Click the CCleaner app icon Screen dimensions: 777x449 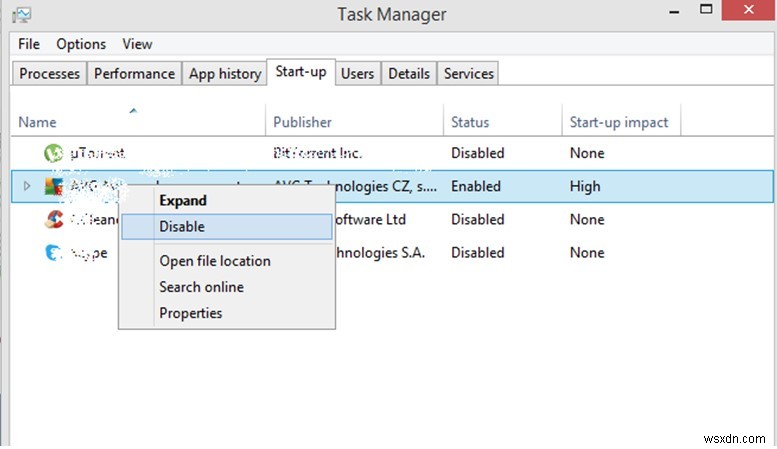tap(54, 220)
